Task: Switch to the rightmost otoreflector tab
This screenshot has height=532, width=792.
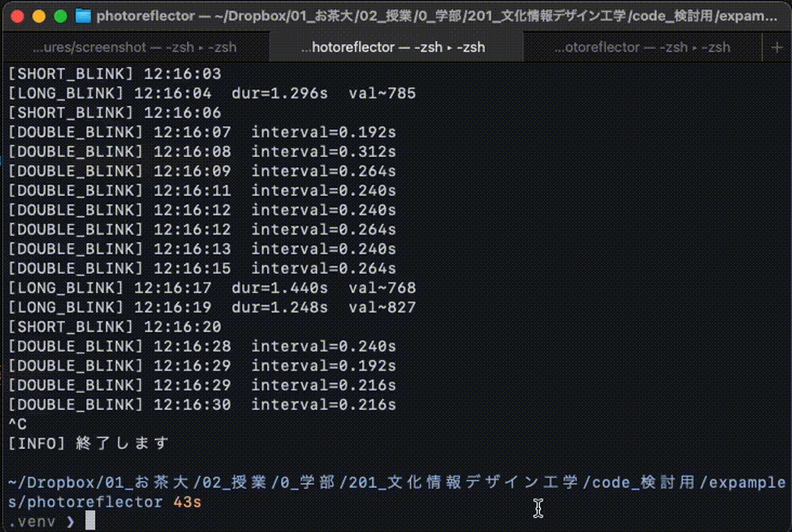Action: pos(642,47)
